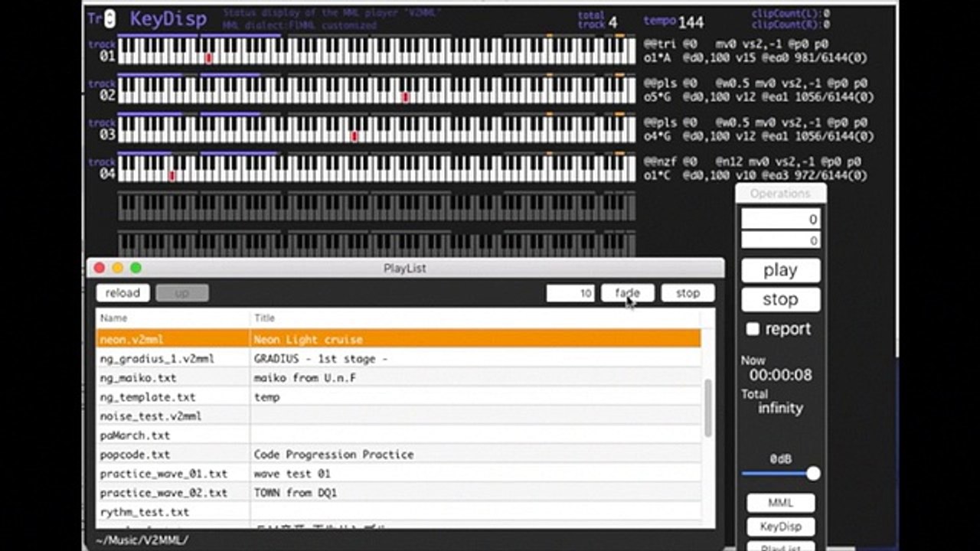Click the track 03 piano keyboard

[377, 130]
